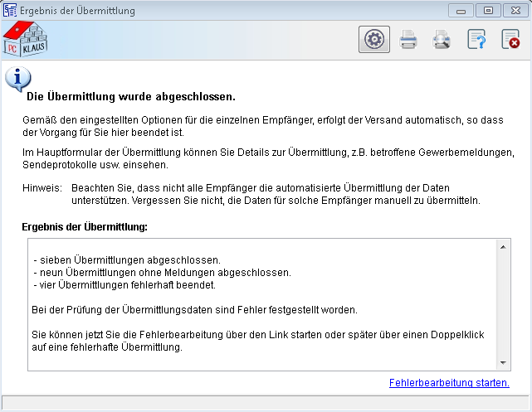Viewport: 532px width, 412px height.
Task: Click the heading 'Die Übermittlung wurde abgeschlossen.'
Action: point(125,97)
